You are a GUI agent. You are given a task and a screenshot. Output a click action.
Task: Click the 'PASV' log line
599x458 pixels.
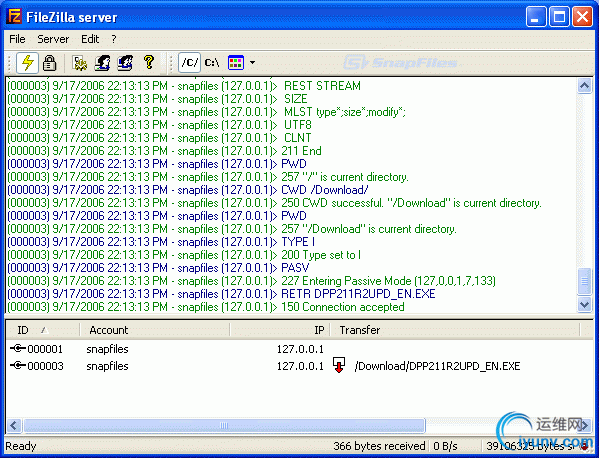158,268
